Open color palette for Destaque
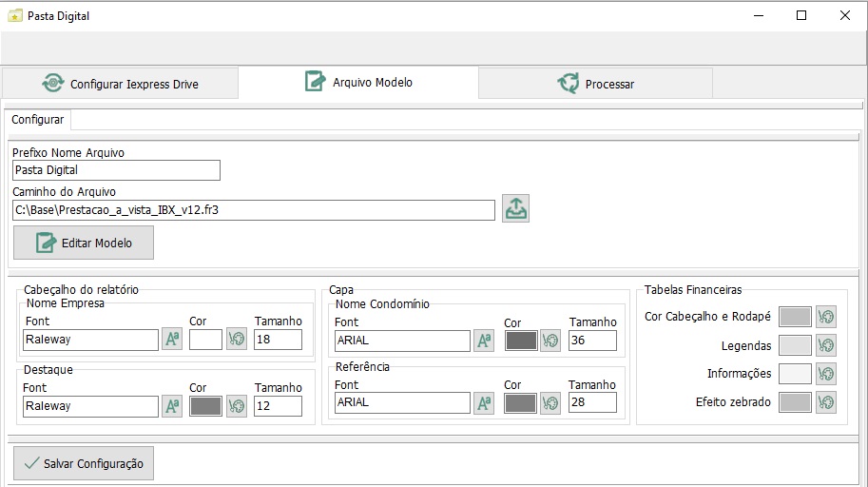868x487 pixels. [237, 406]
